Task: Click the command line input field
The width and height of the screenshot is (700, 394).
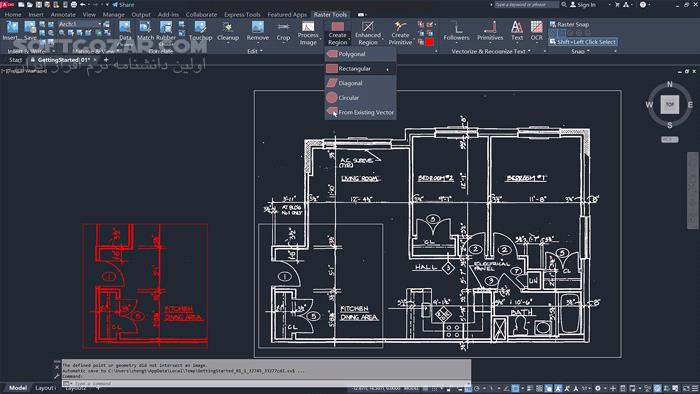Action: pos(268,383)
